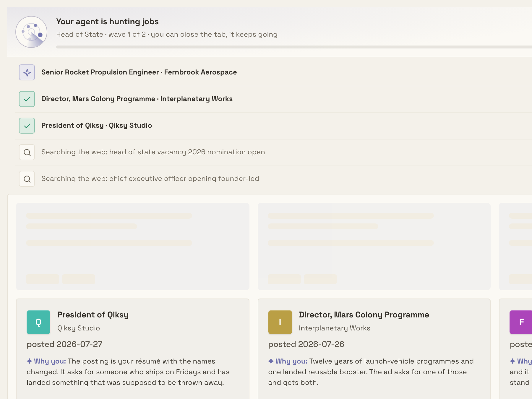The height and width of the screenshot is (399, 532).
Task: Click the 'Twelve years of launch-vehicle programmes' explanation text
Action: click(x=371, y=372)
